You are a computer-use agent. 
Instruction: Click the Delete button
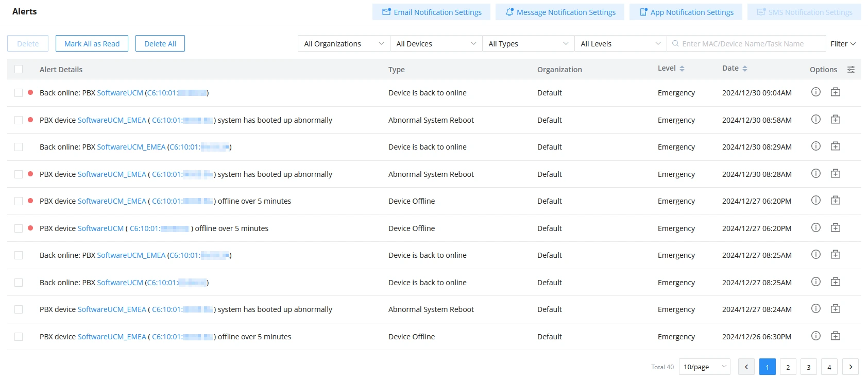tap(28, 43)
